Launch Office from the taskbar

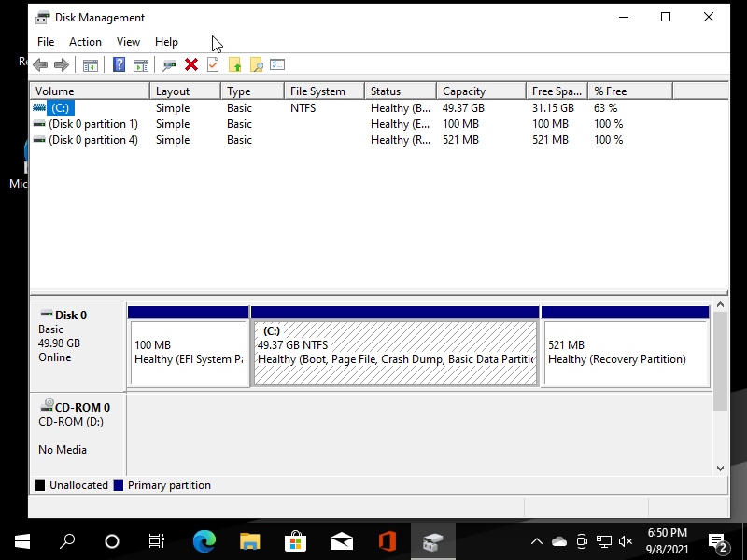(388, 541)
